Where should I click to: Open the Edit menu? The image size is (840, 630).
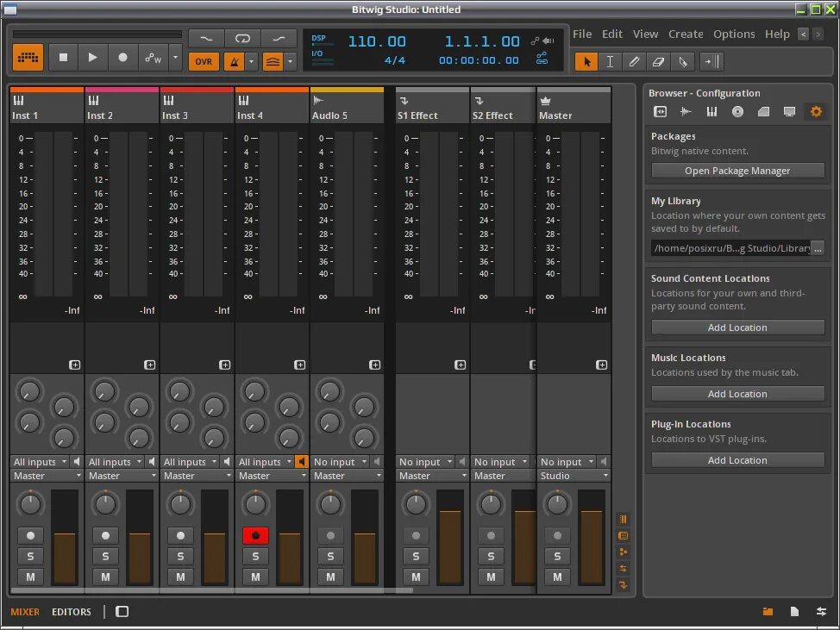pyautogui.click(x=611, y=34)
